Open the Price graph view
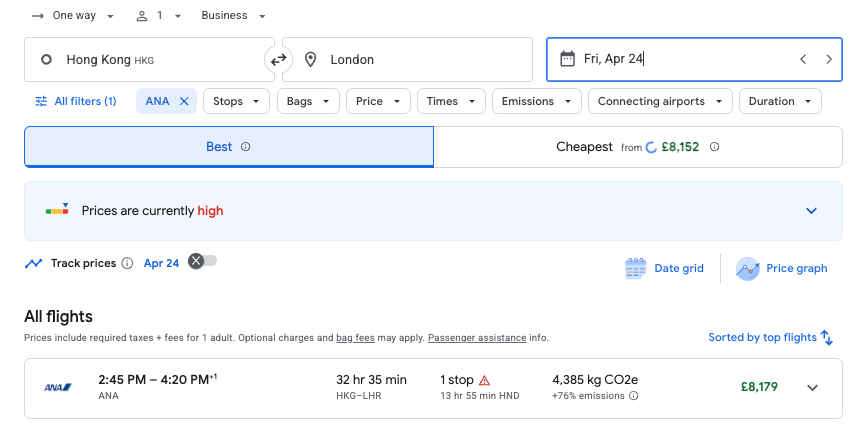860x437 pixels. (783, 268)
